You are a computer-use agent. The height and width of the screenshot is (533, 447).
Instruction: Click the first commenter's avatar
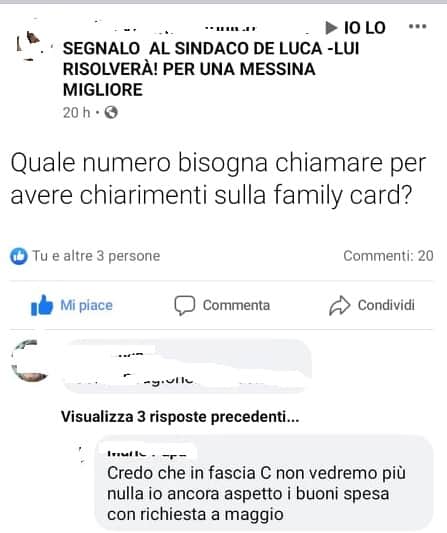pyautogui.click(x=29, y=361)
